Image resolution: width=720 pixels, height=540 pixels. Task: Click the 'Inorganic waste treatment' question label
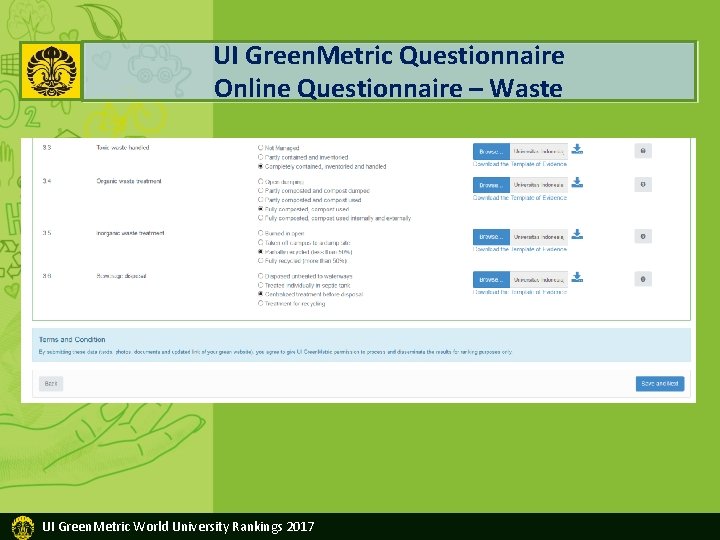point(130,233)
